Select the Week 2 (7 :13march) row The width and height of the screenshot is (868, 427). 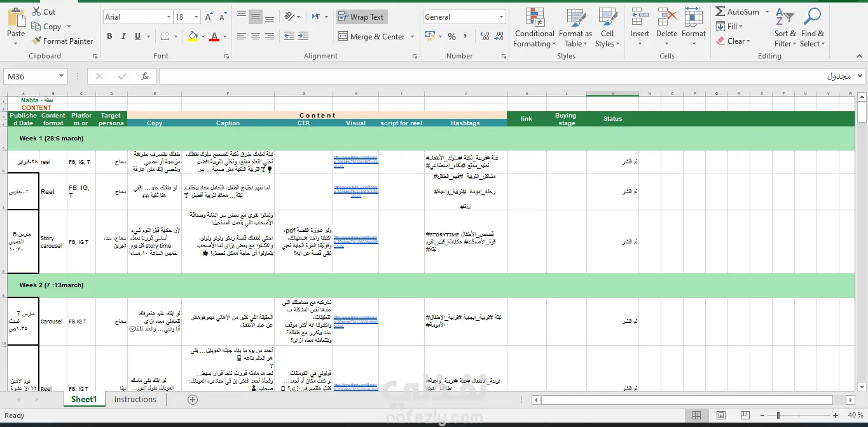point(431,285)
